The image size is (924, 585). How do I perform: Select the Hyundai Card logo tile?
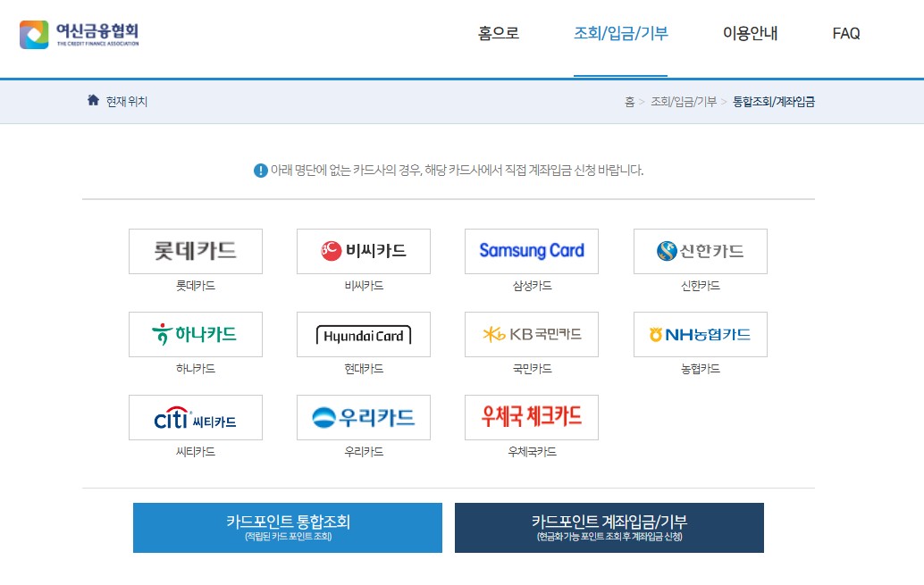click(x=364, y=334)
